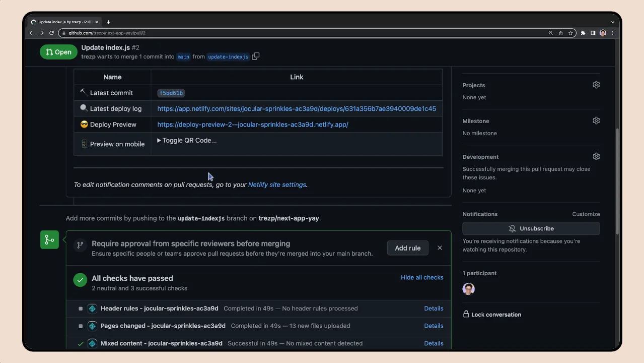Image resolution: width=644 pixels, height=363 pixels.
Task: Bookmark this page with star icon
Action: pos(570,33)
